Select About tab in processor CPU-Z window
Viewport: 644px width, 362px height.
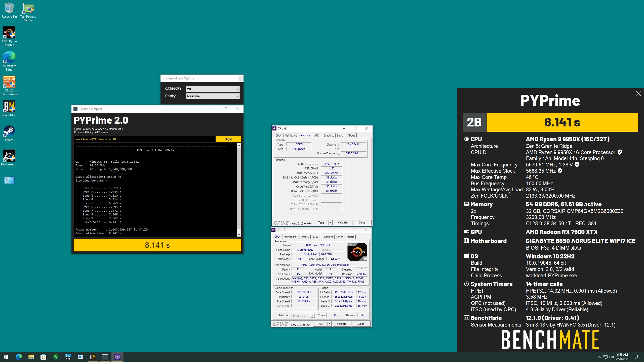click(x=350, y=237)
